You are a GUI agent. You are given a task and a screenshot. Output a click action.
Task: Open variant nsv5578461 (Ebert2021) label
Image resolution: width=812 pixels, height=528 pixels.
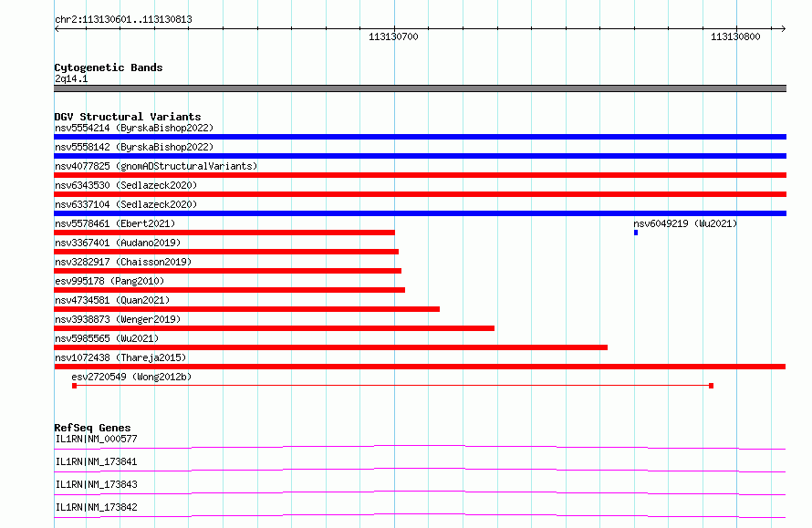click(115, 223)
